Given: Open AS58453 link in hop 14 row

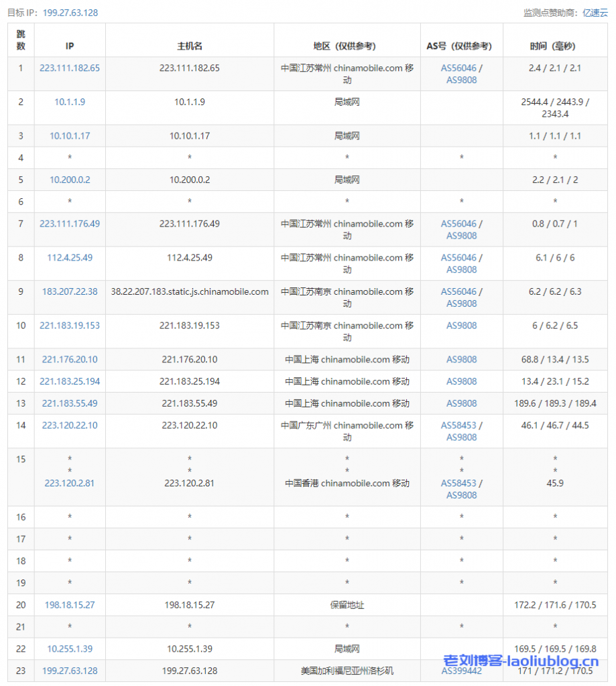Looking at the screenshot, I should pyautogui.click(x=458, y=425).
